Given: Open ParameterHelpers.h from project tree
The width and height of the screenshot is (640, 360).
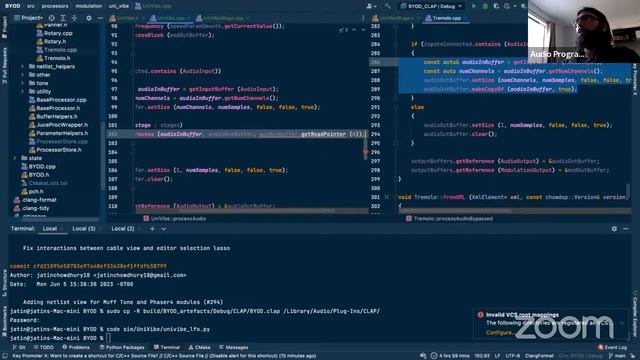Looking at the screenshot, I should [x=58, y=133].
